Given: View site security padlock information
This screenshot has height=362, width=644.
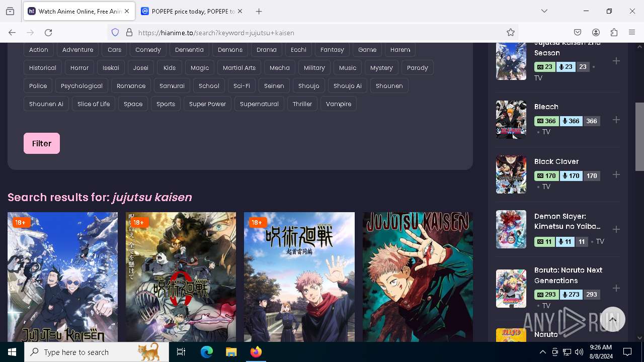Looking at the screenshot, I should 129,33.
